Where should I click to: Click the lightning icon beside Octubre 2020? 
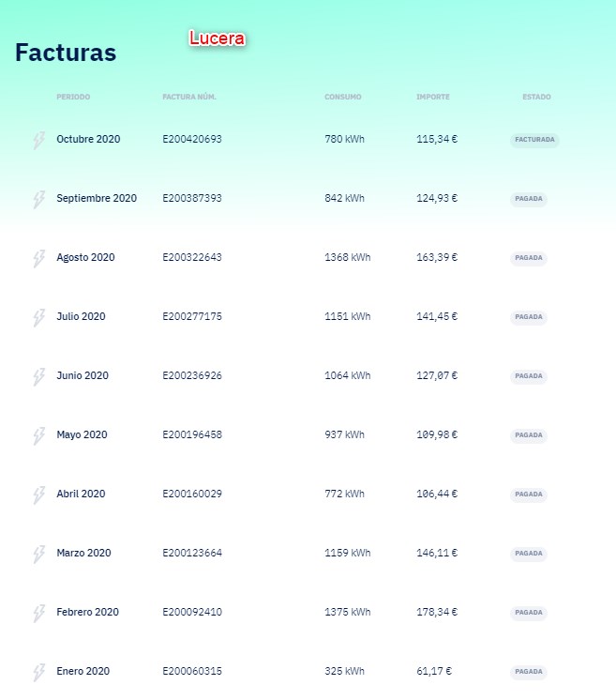[39, 140]
